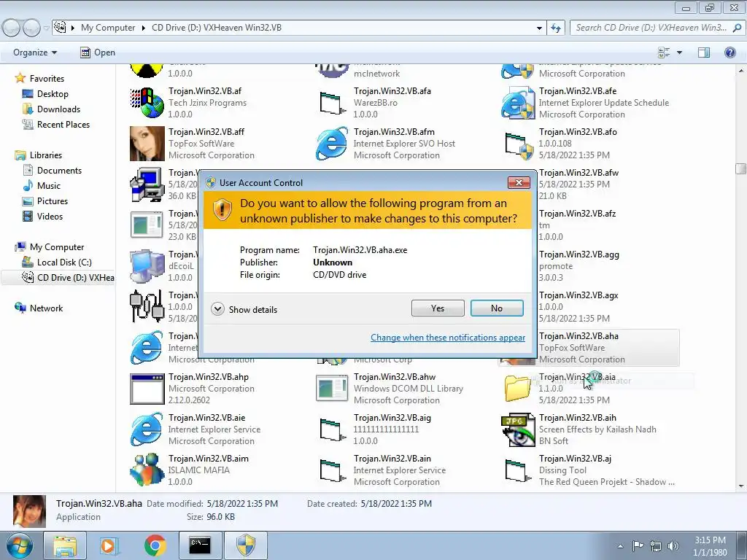Click preview thumbnail in the details pane
Screen dimensions: 747x560
[x=29, y=510]
